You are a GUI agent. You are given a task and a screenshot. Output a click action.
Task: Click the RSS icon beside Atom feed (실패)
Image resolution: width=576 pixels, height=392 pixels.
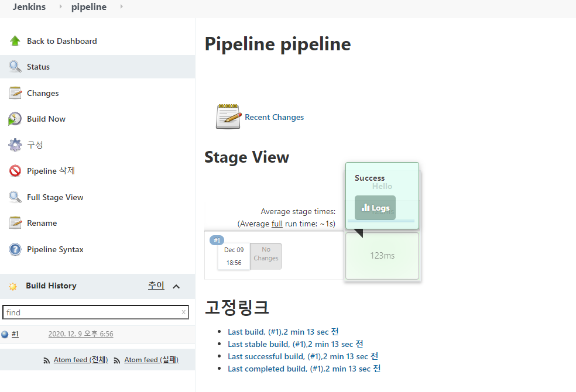click(x=117, y=360)
